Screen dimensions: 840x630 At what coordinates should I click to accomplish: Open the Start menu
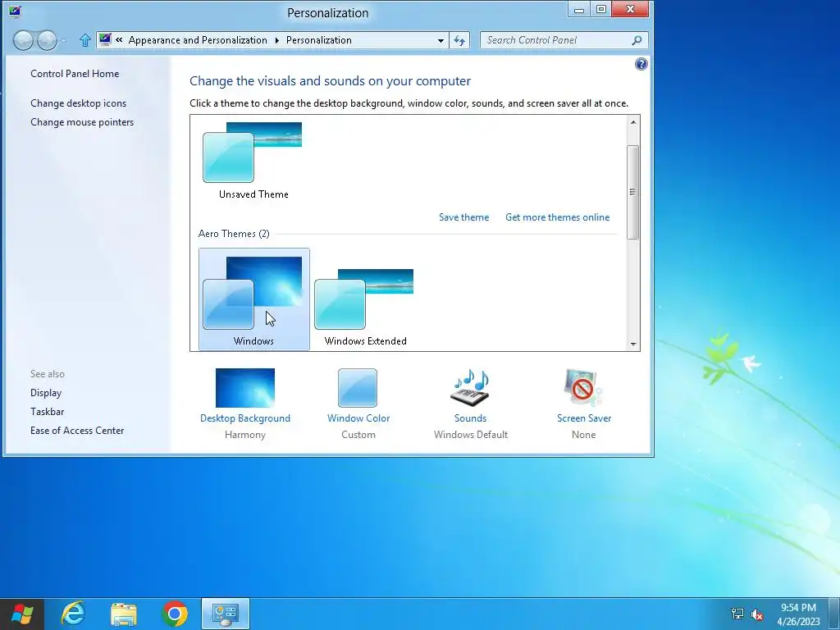tap(22, 614)
